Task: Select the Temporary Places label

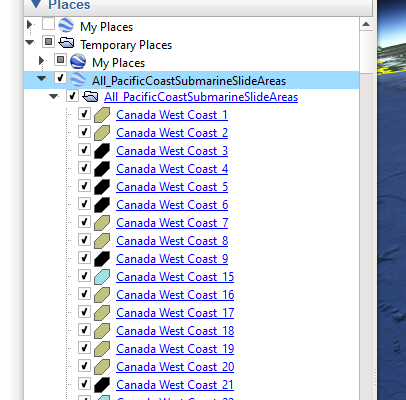Action: click(126, 45)
